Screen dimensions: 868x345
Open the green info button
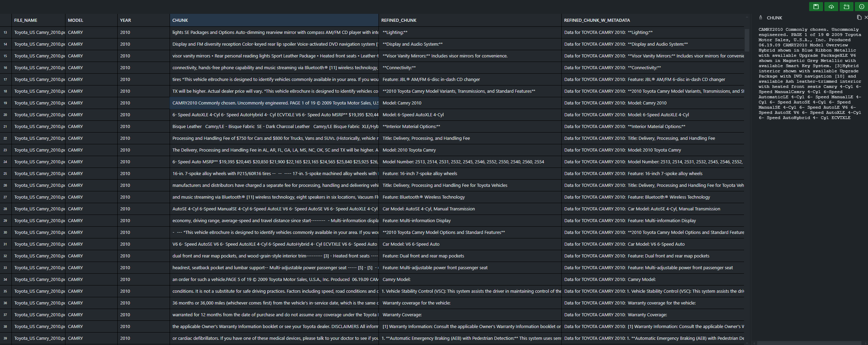click(x=861, y=7)
